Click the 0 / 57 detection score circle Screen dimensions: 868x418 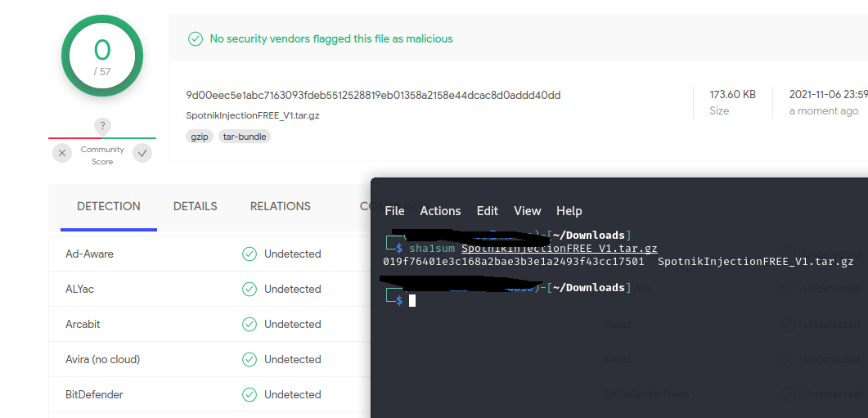point(102,56)
